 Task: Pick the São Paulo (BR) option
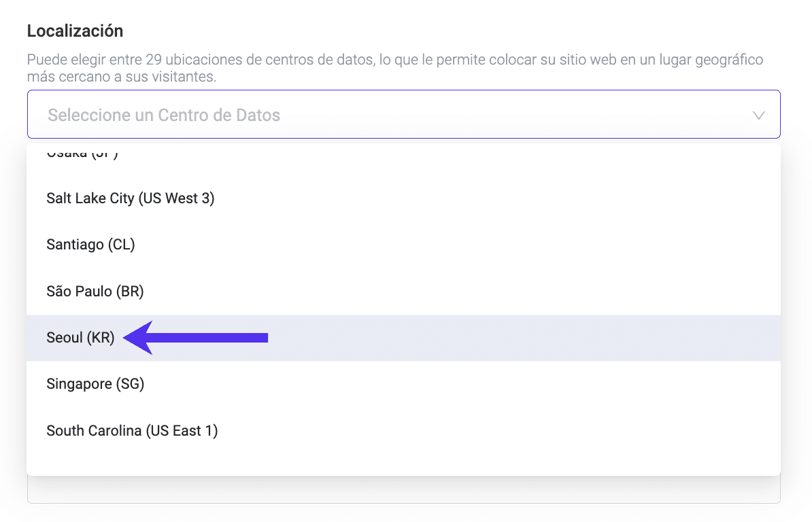pyautogui.click(x=95, y=292)
